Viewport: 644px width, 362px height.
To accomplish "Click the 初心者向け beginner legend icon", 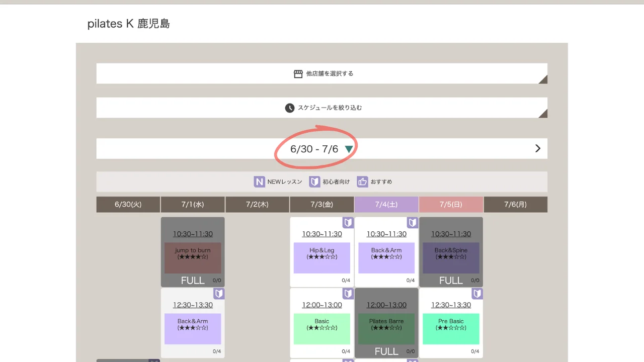I will tap(314, 182).
